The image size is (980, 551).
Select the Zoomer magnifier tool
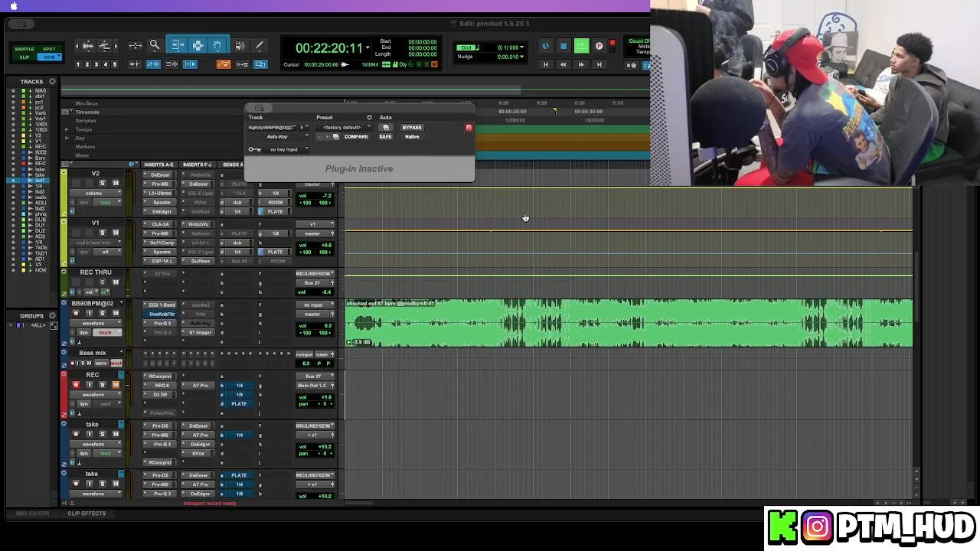point(154,46)
